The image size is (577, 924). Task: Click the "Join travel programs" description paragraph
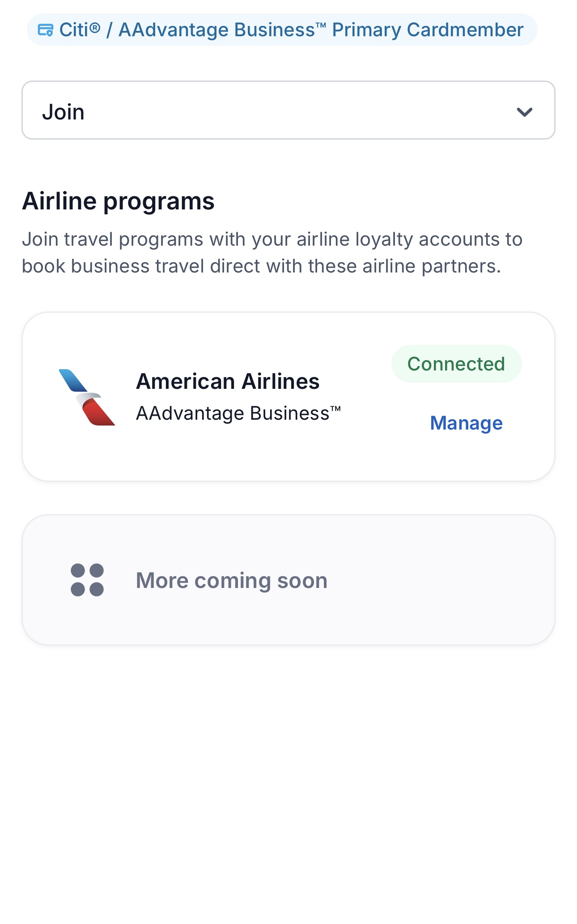[272, 252]
